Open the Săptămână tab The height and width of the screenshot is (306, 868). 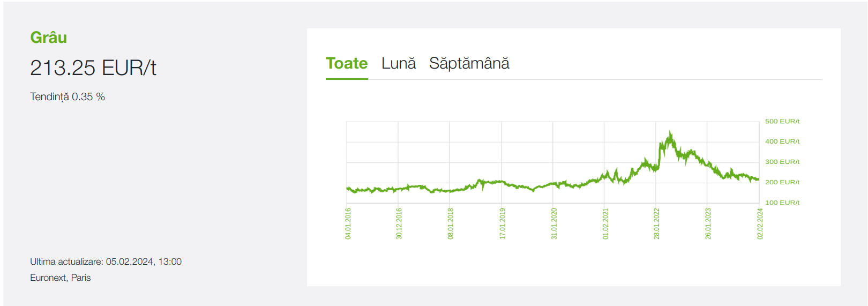click(x=469, y=64)
